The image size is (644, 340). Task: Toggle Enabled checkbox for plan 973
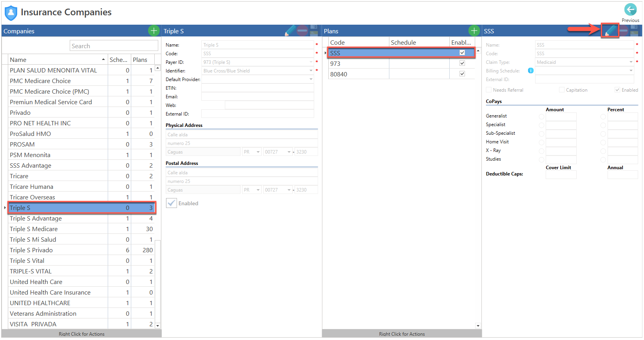[x=462, y=63]
